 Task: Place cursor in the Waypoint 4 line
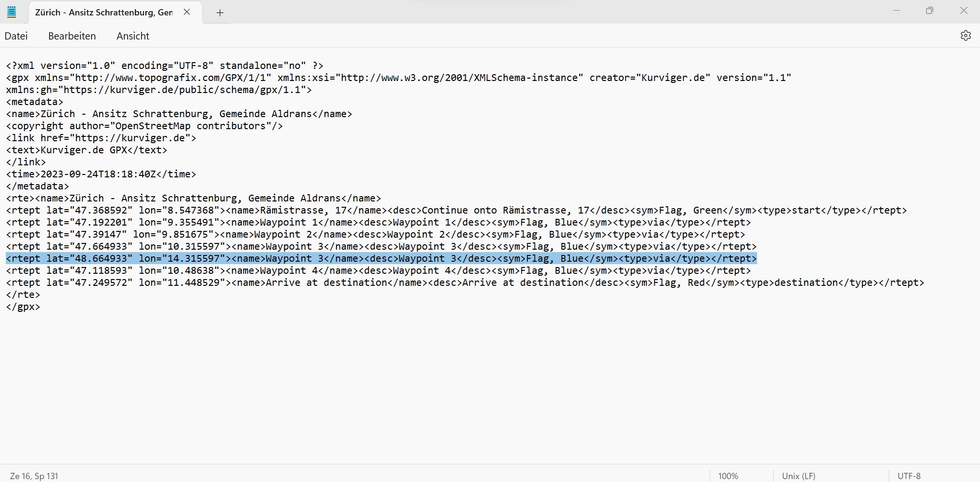[378, 271]
